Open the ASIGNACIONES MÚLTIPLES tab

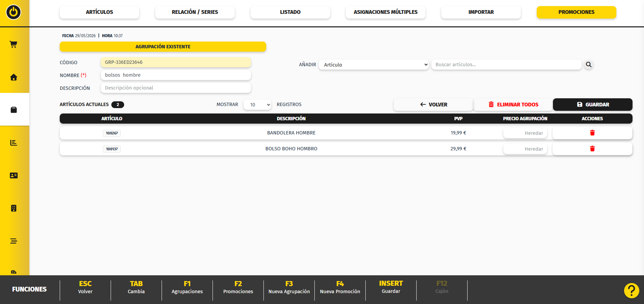pos(386,12)
